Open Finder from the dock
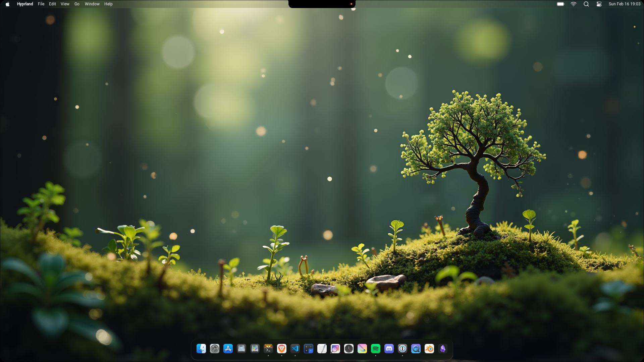 (x=201, y=349)
